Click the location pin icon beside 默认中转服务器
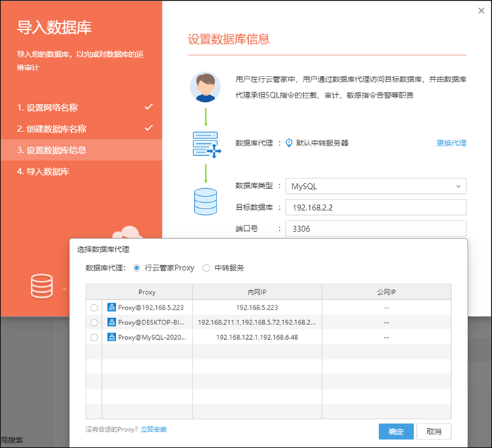 click(288, 143)
